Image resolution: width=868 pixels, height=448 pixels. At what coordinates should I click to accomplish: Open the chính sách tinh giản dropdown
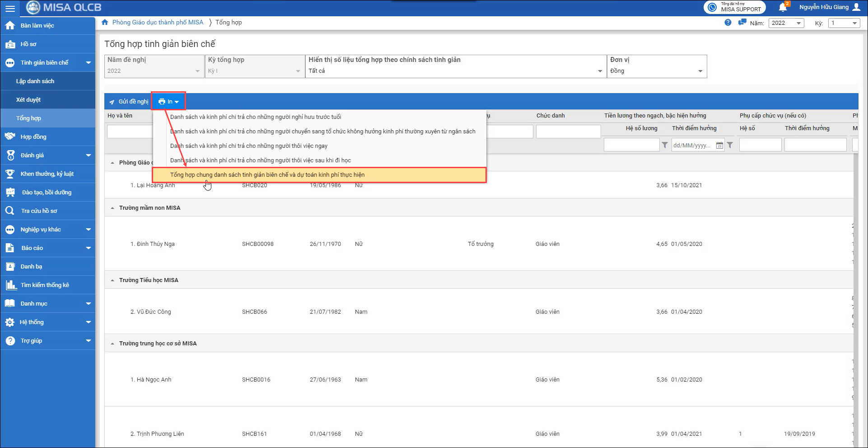tap(455, 71)
